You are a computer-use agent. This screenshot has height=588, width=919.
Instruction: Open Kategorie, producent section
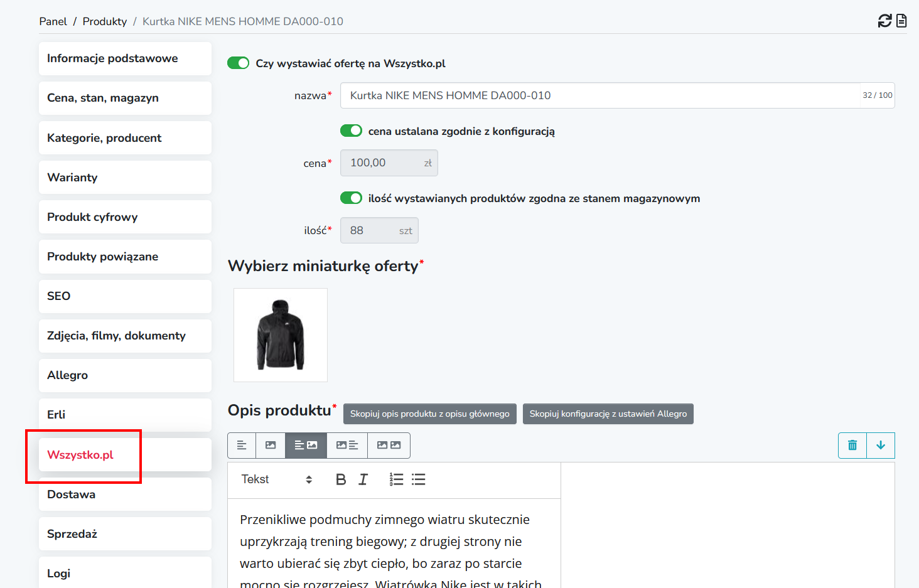coord(125,138)
